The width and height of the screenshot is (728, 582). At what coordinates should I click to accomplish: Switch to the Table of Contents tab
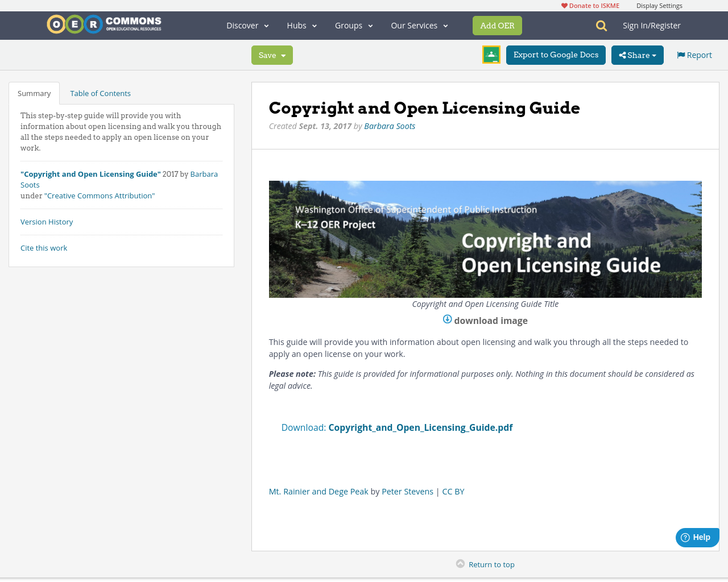100,93
